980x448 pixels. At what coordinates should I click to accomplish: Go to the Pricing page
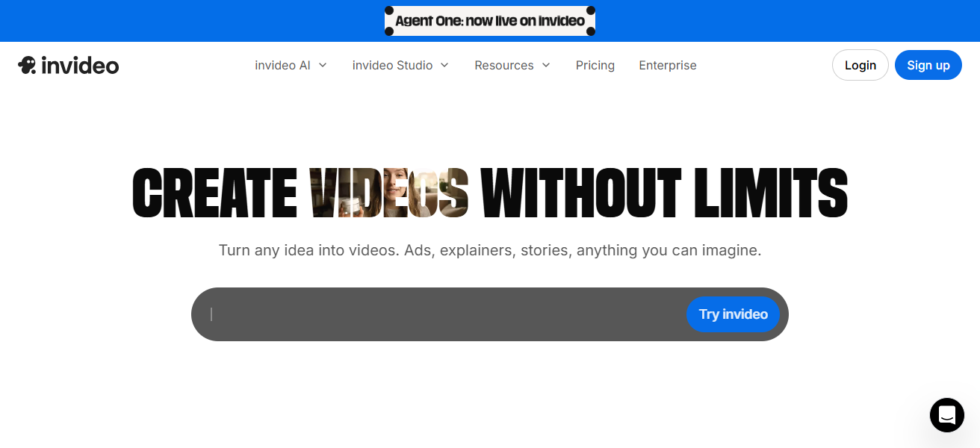(x=595, y=65)
